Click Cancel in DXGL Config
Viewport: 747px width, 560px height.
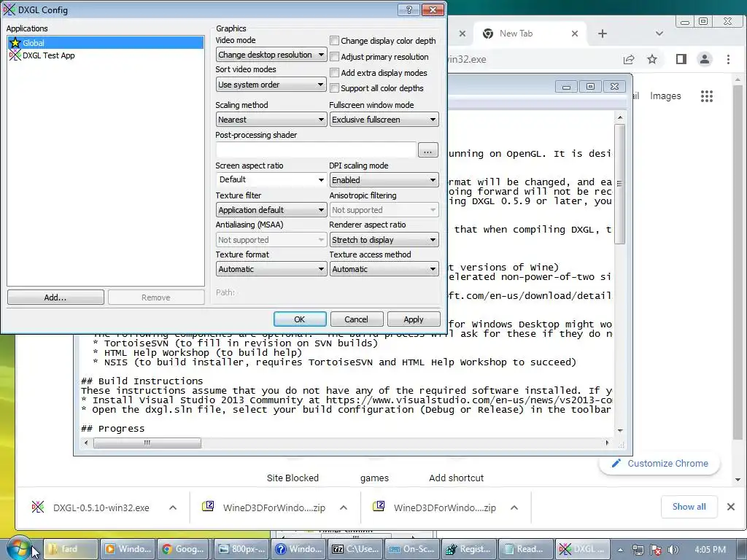[356, 319]
